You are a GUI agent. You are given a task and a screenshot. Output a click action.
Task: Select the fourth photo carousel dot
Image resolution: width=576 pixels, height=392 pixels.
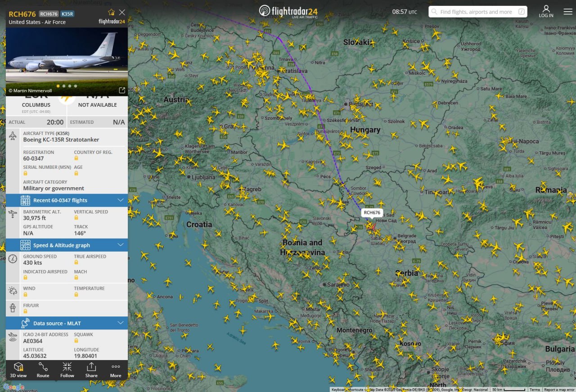[x=76, y=86]
